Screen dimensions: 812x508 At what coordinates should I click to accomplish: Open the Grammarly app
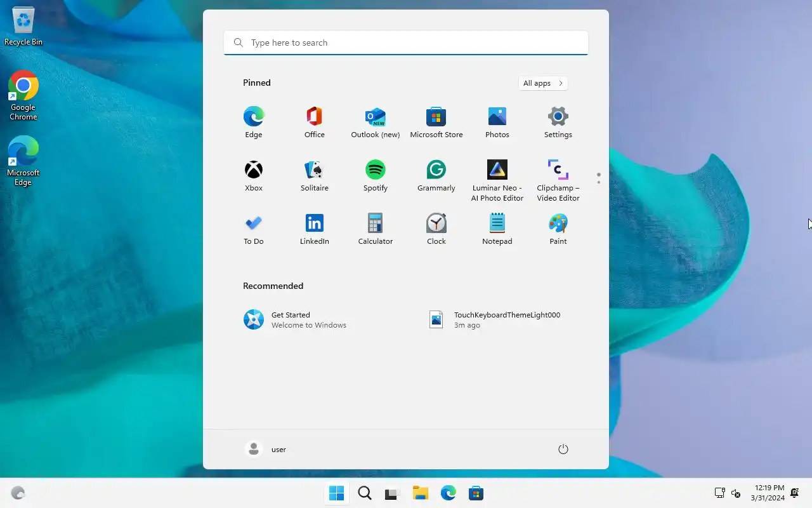click(436, 175)
